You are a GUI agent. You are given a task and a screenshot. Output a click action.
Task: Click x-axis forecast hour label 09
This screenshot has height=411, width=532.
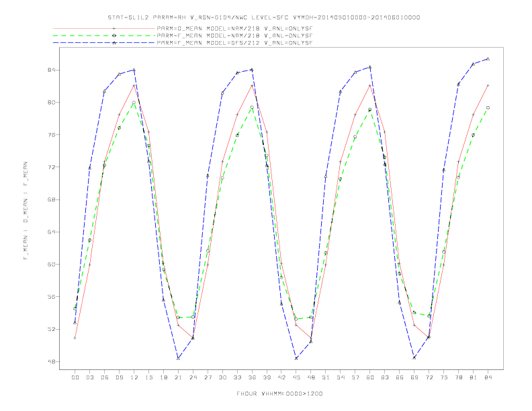coord(120,377)
